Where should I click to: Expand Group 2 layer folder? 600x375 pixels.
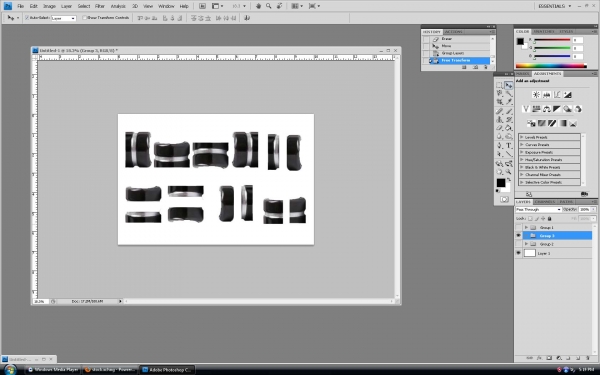pos(526,244)
